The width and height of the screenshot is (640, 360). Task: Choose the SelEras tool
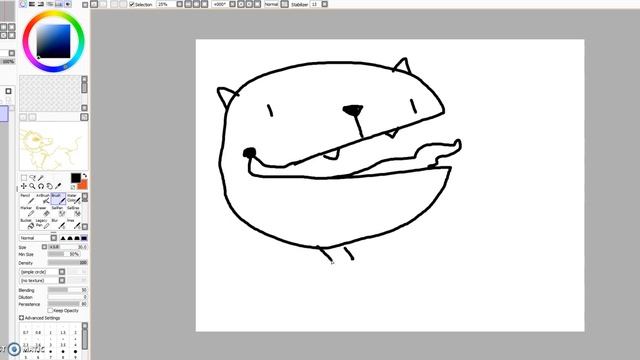pos(73,211)
